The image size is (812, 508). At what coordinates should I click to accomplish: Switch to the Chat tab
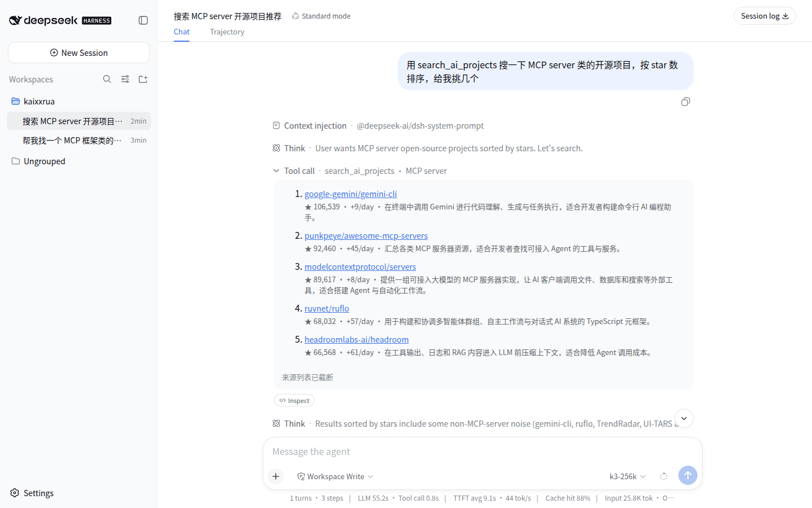(182, 32)
